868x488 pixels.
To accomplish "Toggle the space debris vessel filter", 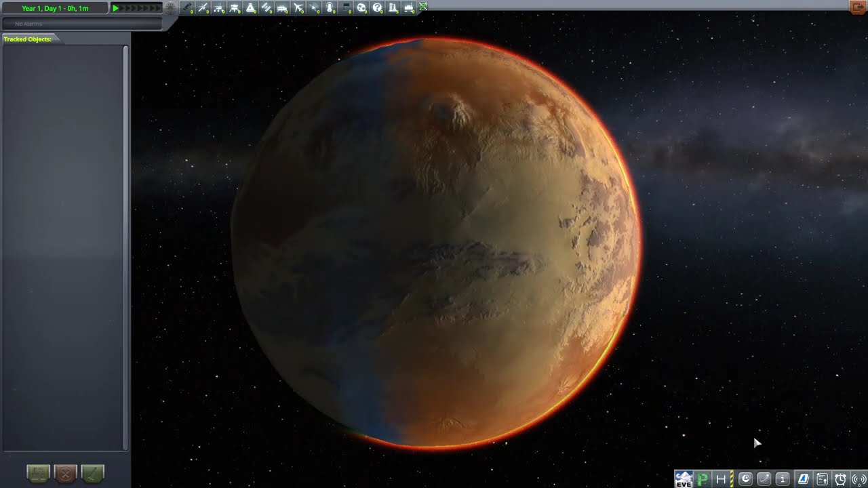I will click(x=187, y=7).
